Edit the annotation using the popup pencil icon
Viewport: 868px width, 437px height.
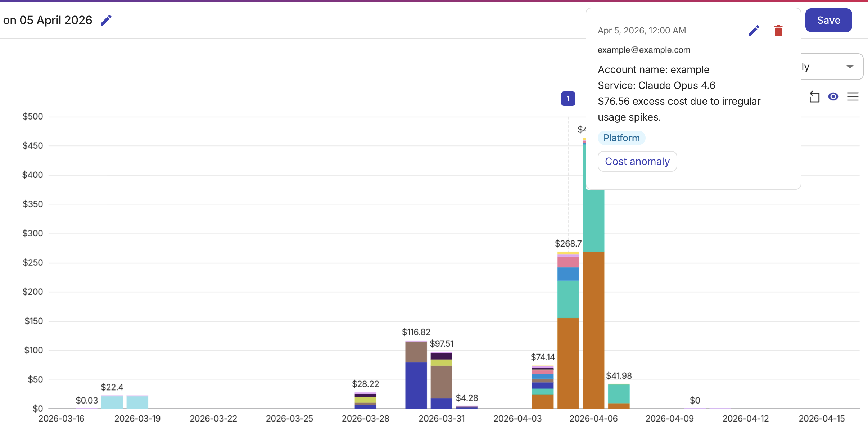754,31
